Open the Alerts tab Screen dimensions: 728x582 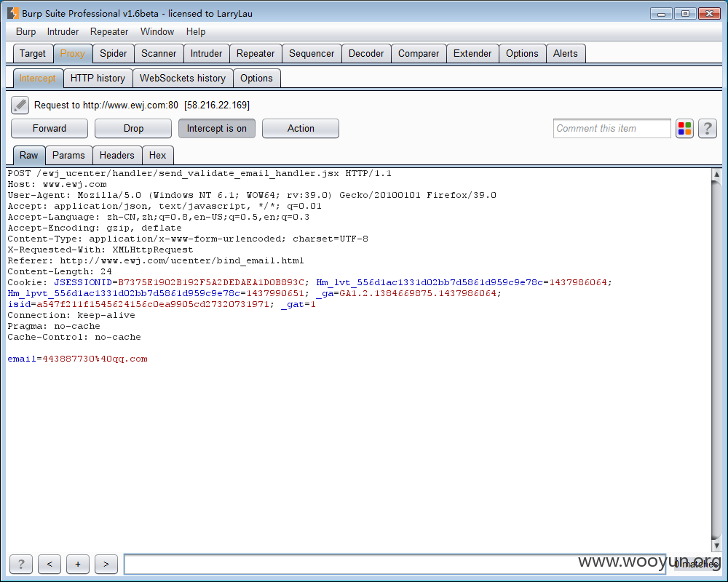(566, 53)
